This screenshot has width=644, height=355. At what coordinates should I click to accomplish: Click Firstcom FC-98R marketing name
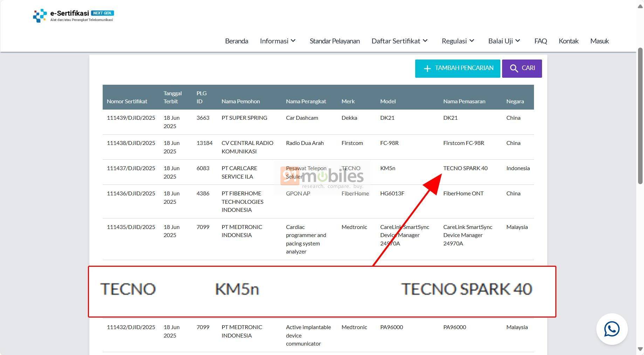coord(464,143)
